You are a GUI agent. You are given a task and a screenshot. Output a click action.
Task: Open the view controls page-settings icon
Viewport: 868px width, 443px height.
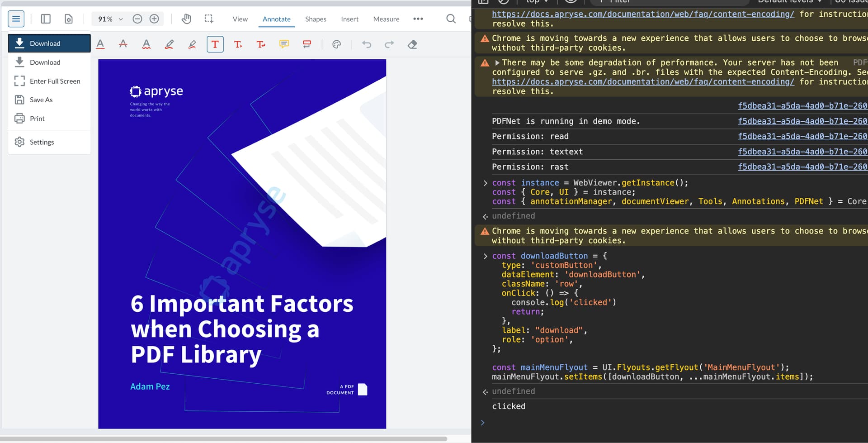(69, 19)
